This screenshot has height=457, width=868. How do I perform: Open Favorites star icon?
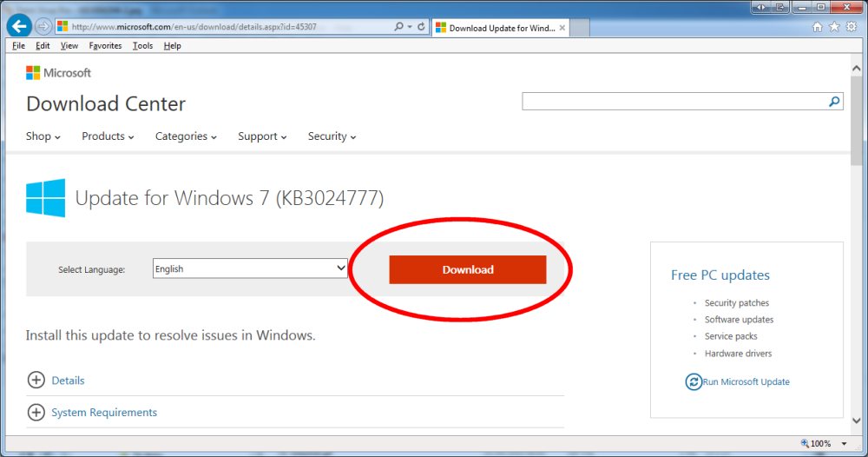pyautogui.click(x=834, y=27)
